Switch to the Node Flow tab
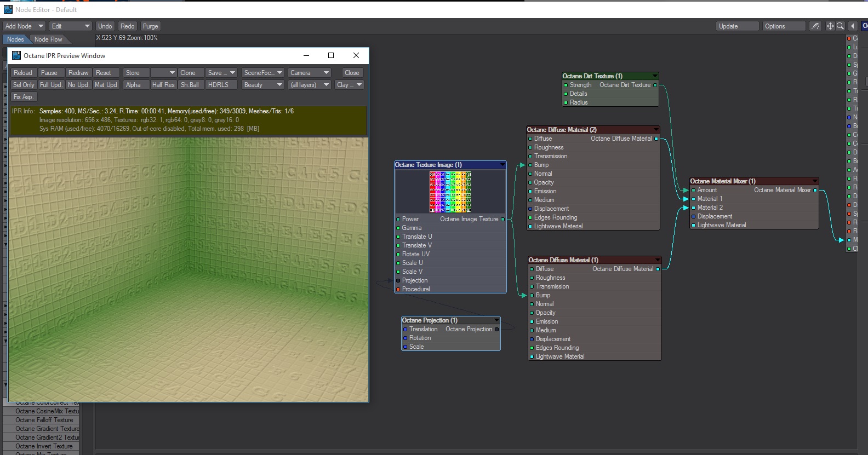The height and width of the screenshot is (455, 868). click(x=48, y=39)
